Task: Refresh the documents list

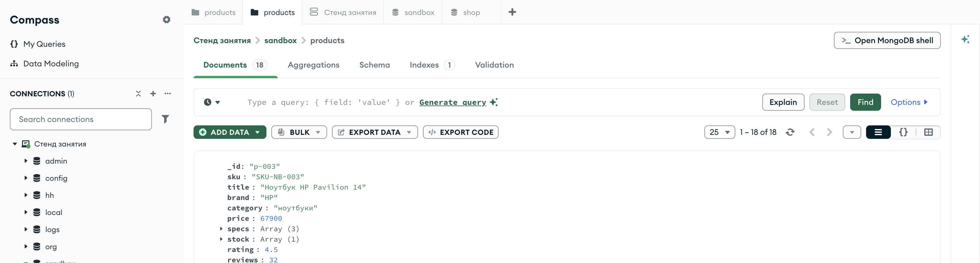Action: [790, 132]
